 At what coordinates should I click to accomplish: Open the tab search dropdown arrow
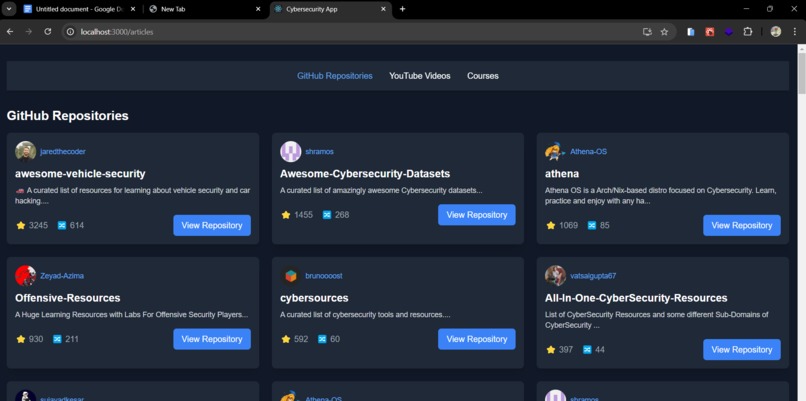coord(9,9)
